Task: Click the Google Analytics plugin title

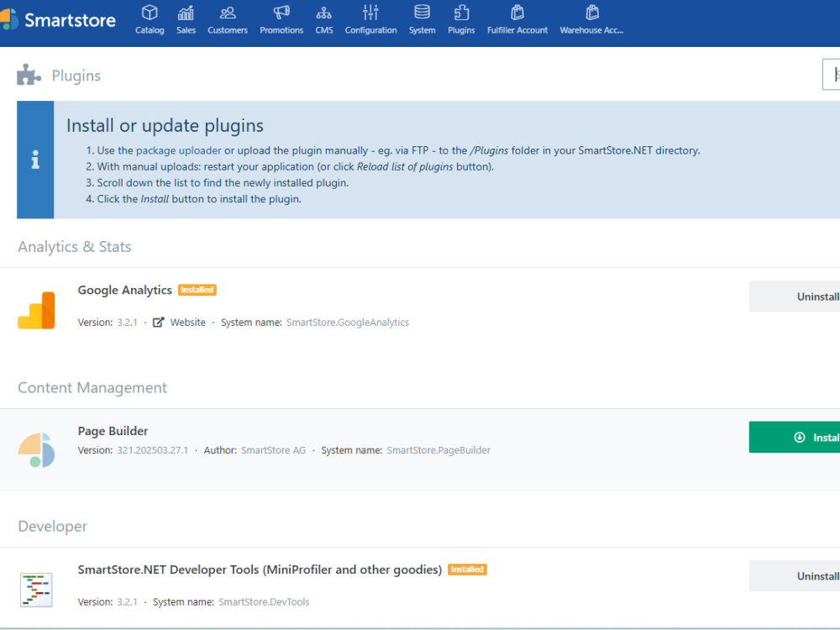Action: point(125,290)
